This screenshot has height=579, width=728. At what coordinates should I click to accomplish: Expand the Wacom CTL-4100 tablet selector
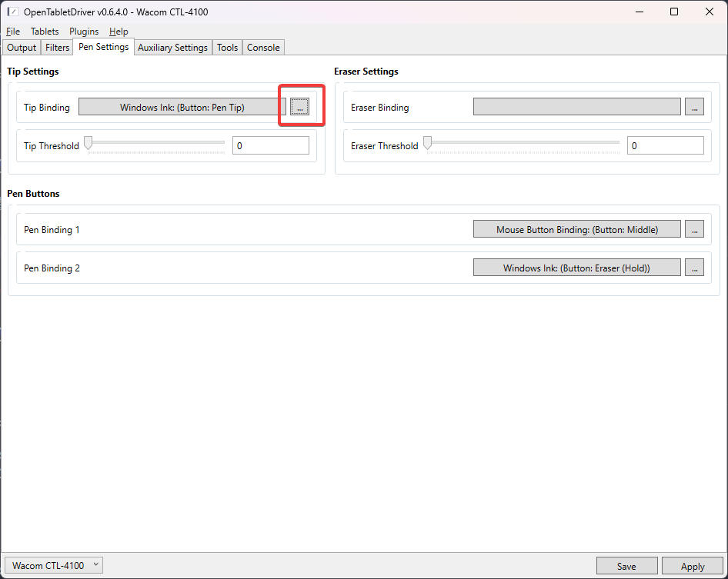52,564
